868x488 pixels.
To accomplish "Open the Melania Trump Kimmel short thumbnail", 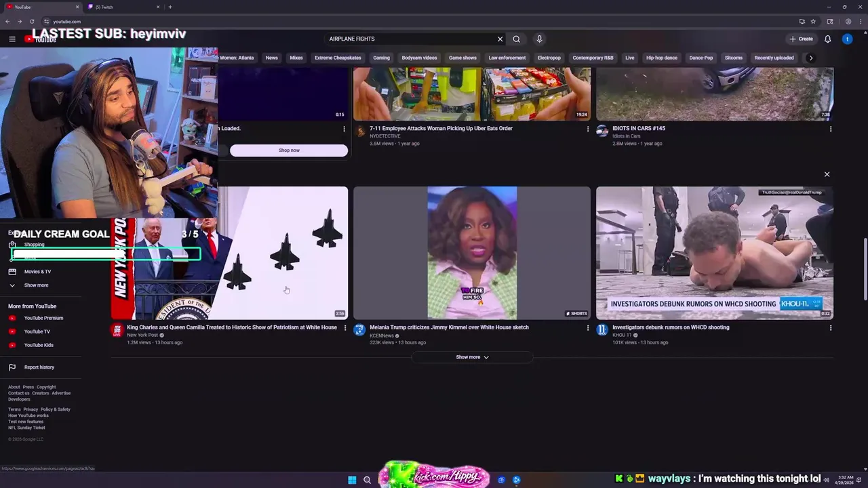I will [x=472, y=253].
